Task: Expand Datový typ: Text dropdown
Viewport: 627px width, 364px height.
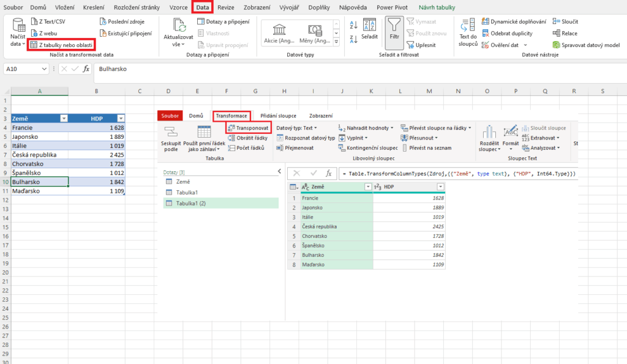Action: click(297, 128)
